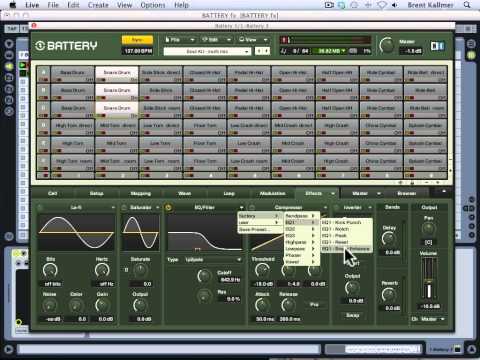The width and height of the screenshot is (480, 360).
Task: Open the File menu in Battery
Action: pos(180,40)
